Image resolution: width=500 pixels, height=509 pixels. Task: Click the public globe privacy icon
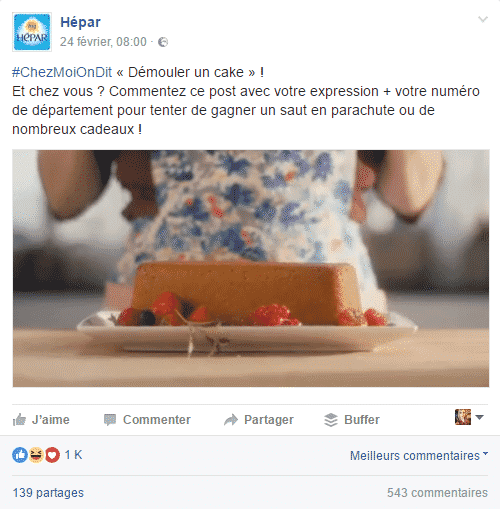pos(163,42)
